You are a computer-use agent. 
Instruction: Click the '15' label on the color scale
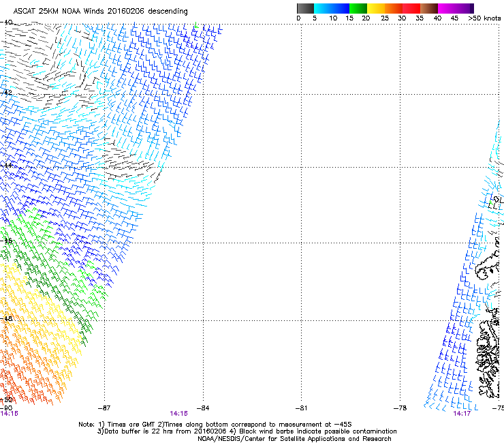coord(349,18)
